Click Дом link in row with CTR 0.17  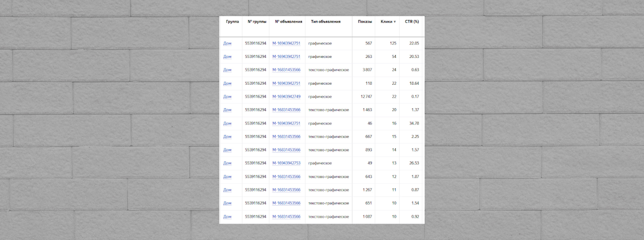pos(227,97)
